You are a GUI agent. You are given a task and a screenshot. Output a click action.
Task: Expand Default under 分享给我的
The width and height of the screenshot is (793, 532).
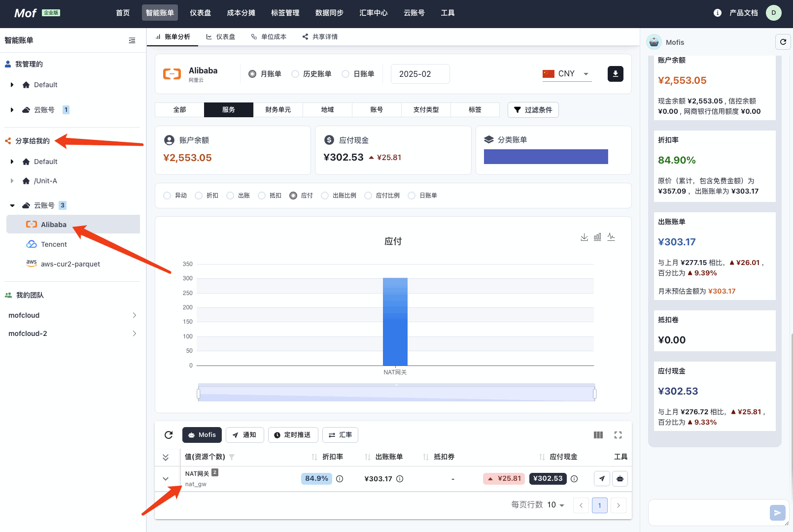12,162
